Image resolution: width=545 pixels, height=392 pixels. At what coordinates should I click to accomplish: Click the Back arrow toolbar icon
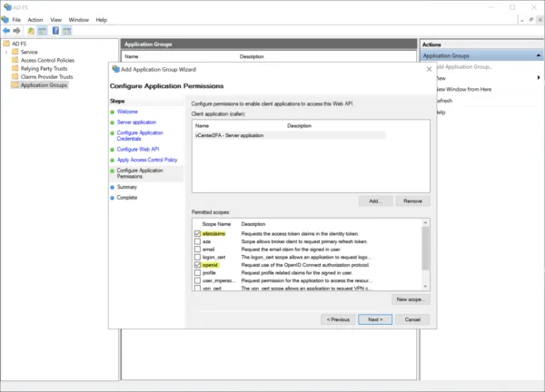(x=6, y=31)
